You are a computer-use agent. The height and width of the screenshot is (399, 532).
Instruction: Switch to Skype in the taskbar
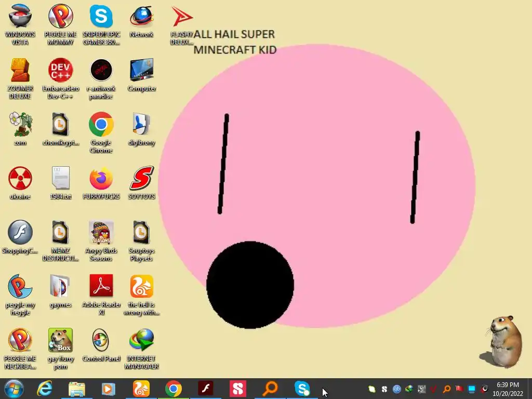tap(302, 389)
